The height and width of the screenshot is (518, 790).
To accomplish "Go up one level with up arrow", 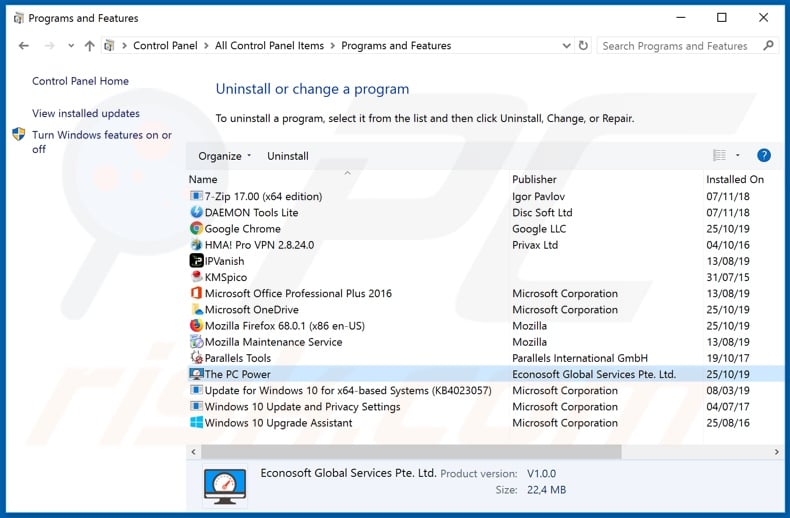I will (x=89, y=46).
